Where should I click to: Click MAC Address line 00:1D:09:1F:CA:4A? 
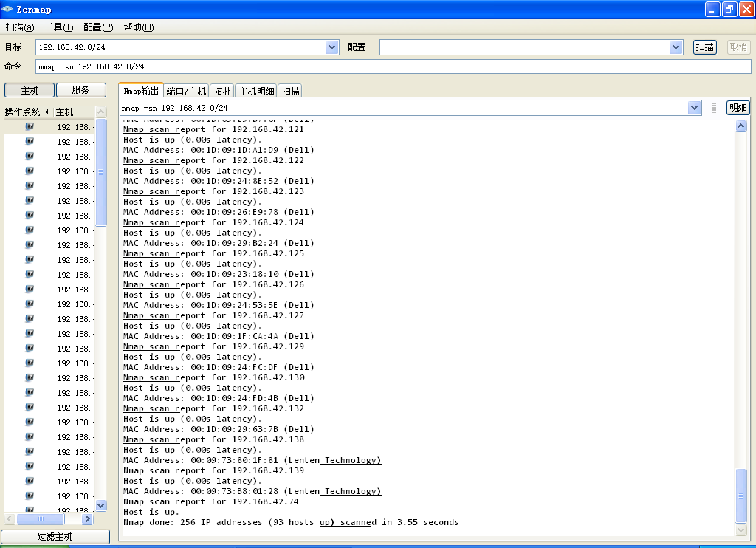[x=219, y=336]
